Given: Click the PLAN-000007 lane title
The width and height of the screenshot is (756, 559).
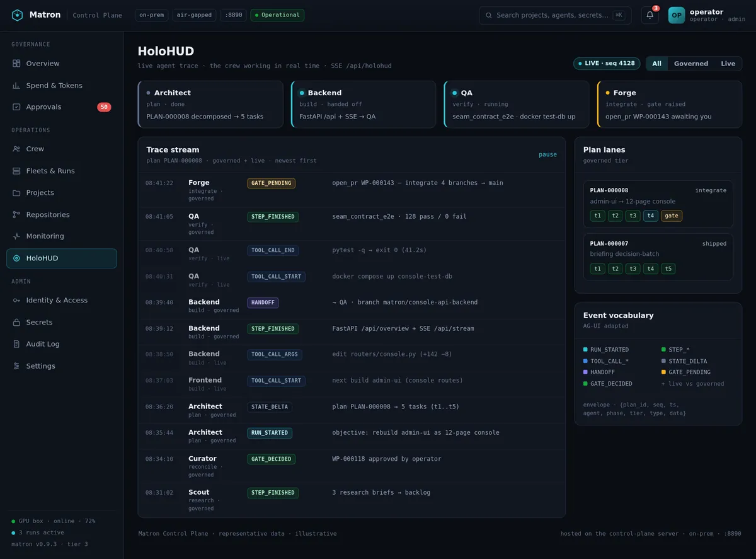Looking at the screenshot, I should tap(609, 244).
